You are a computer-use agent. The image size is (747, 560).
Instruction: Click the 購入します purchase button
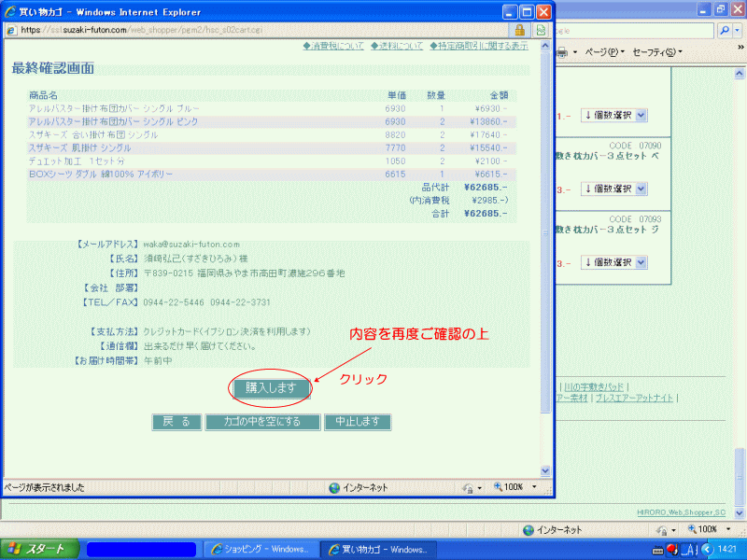pyautogui.click(x=271, y=387)
